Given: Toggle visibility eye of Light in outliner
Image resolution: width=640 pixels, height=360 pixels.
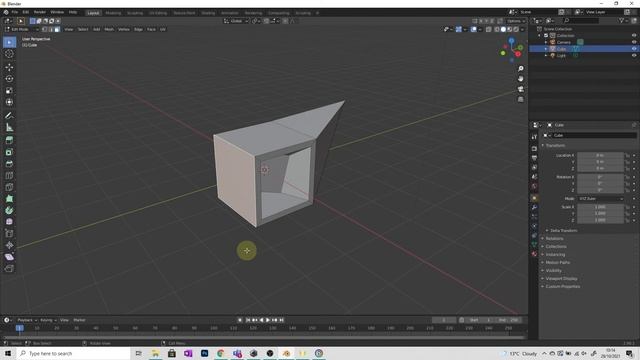Looking at the screenshot, I should point(634,55).
